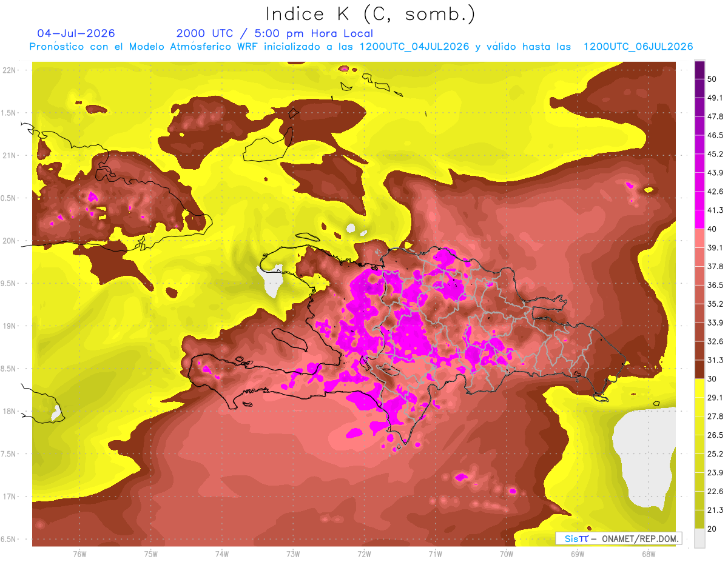728x562 pixels.
Task: Click the 21N latitude axis label
Action: pyautogui.click(x=10, y=155)
